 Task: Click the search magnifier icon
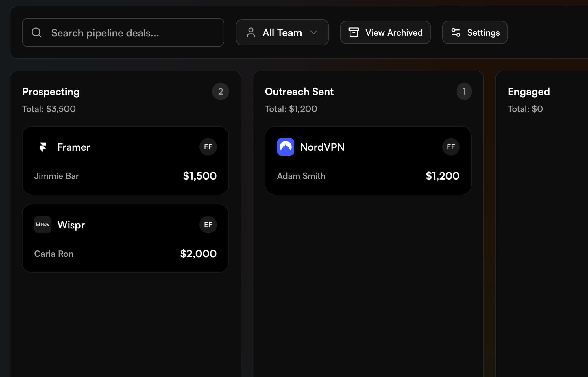[x=36, y=32]
